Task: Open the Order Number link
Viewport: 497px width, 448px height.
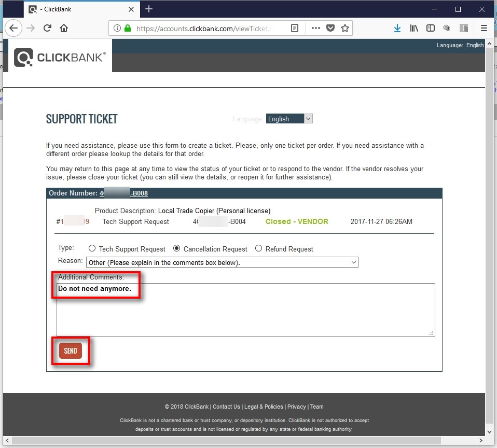Action: pyautogui.click(x=123, y=193)
